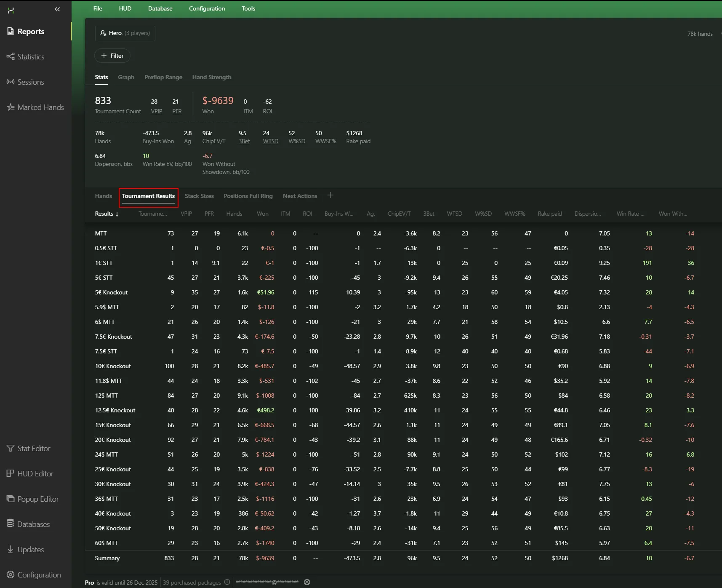
Task: Select the Stack Sizes tab
Action: [199, 196]
